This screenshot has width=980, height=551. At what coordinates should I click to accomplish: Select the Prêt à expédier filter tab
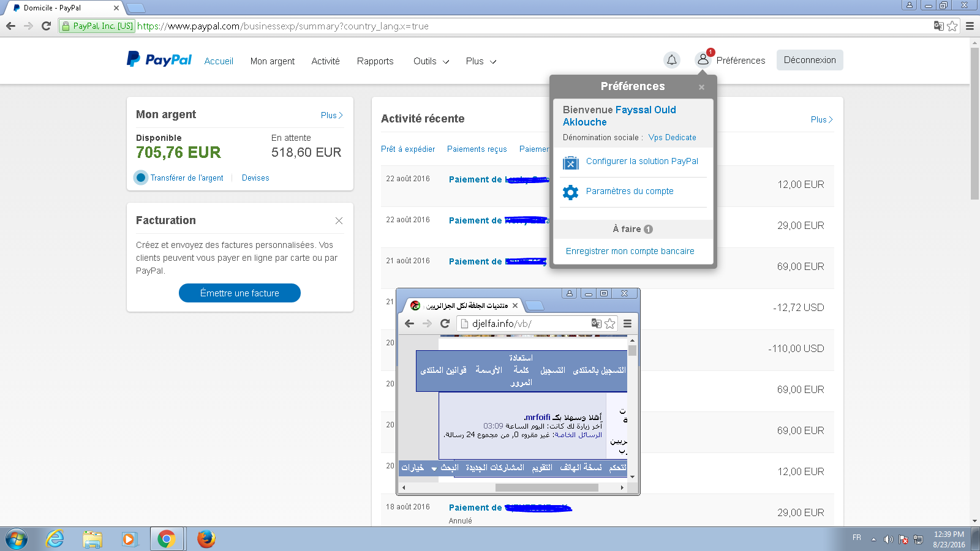[x=408, y=149]
